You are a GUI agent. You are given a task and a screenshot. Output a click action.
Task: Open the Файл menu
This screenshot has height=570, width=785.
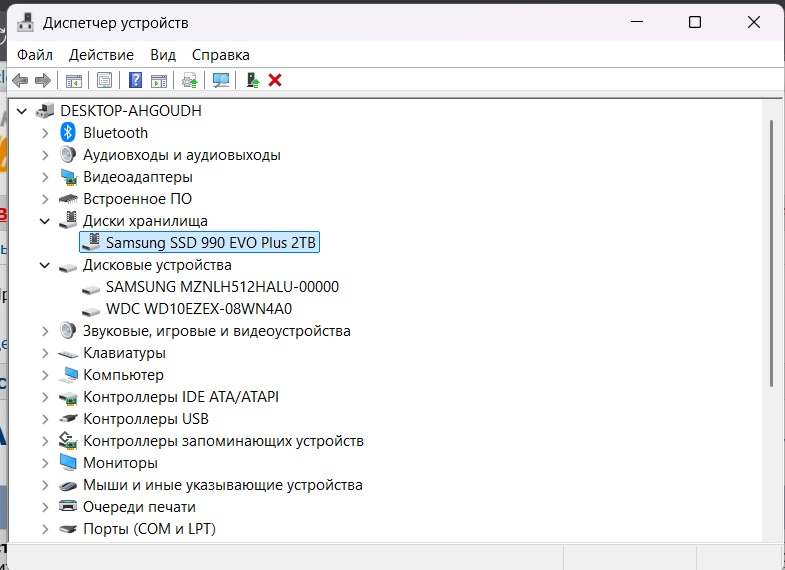coord(35,55)
